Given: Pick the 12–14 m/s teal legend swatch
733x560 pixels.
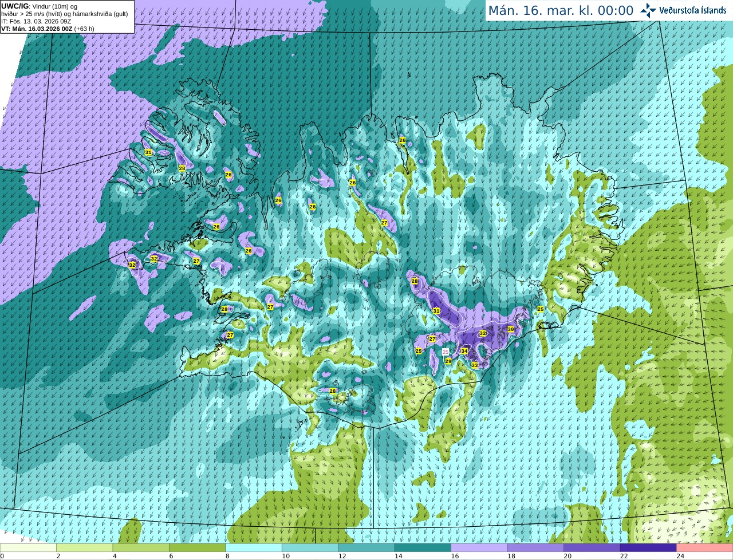Looking at the screenshot, I should 366,547.
